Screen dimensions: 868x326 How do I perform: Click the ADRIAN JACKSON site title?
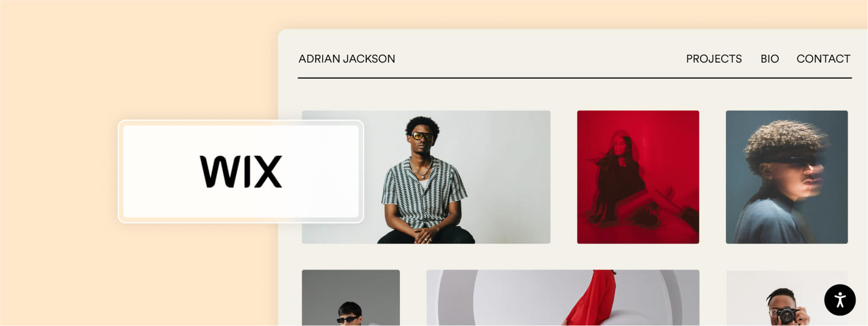(x=347, y=59)
